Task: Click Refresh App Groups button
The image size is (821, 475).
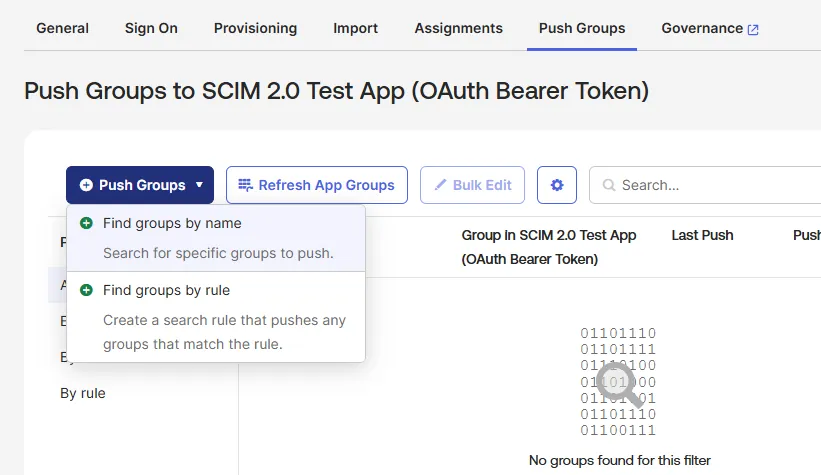Action: (317, 185)
